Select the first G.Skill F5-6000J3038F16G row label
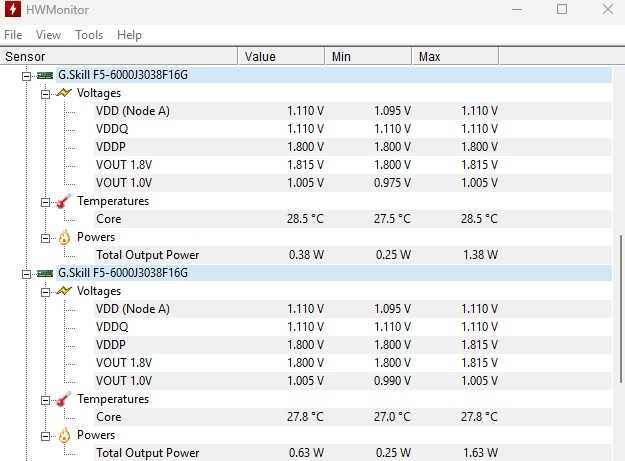The width and height of the screenshot is (625, 461). 123,75
